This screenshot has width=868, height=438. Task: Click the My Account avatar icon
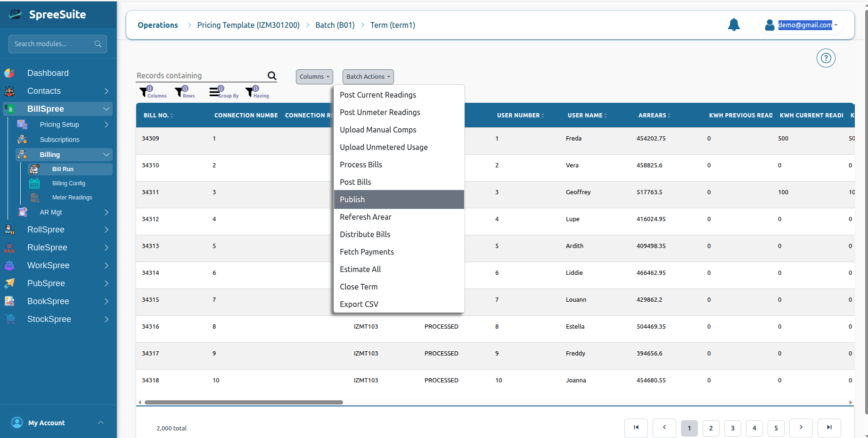point(17,422)
